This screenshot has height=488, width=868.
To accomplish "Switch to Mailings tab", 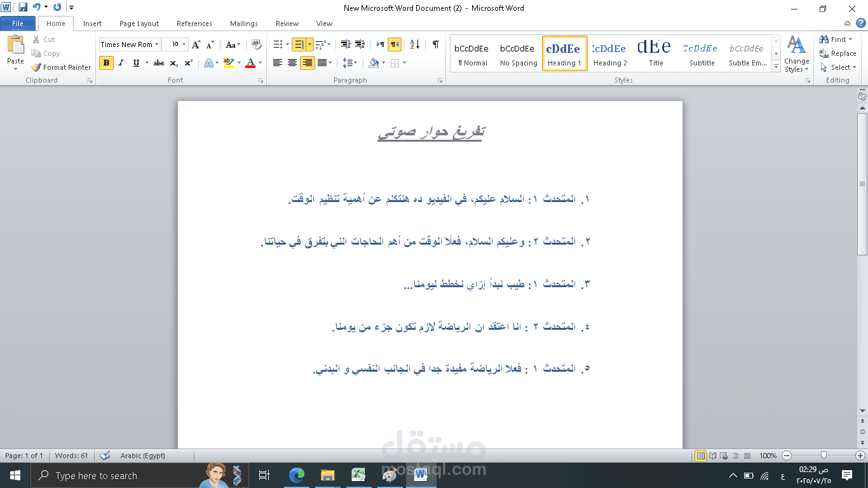I will pyautogui.click(x=244, y=24).
